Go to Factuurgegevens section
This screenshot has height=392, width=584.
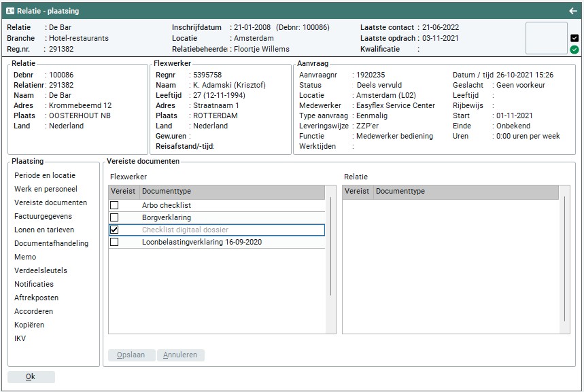[43, 216]
